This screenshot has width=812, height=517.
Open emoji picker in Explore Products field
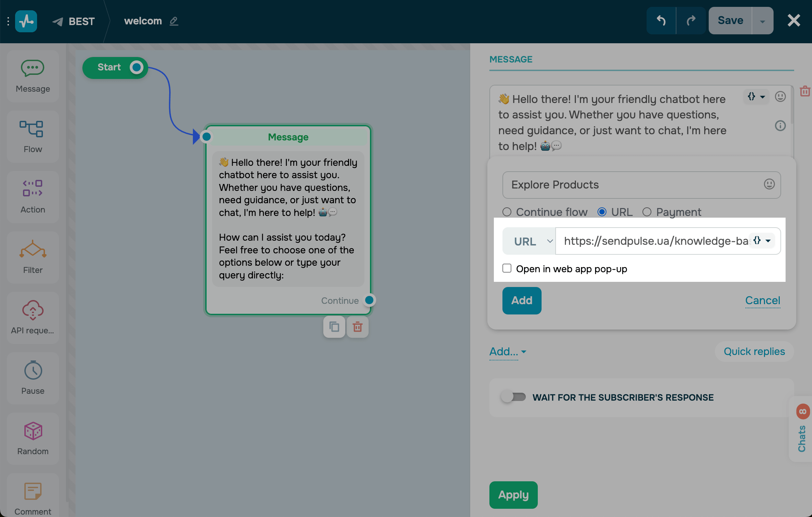[x=769, y=185]
